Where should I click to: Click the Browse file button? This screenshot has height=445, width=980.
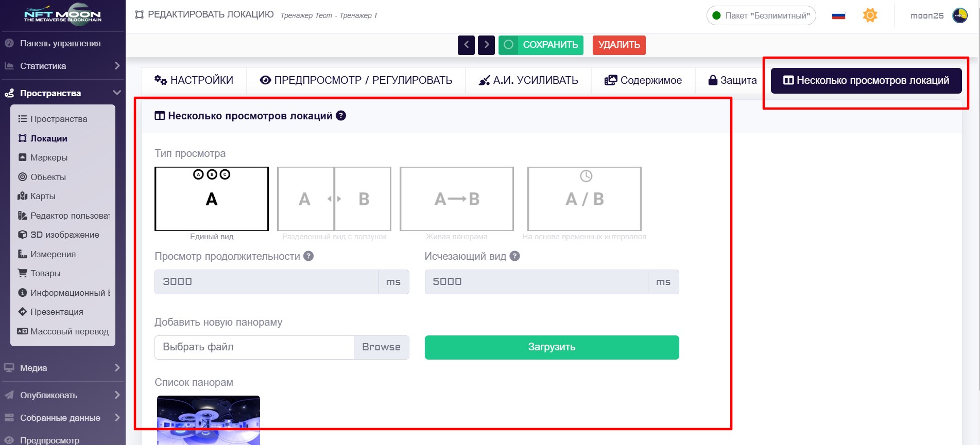coord(381,347)
